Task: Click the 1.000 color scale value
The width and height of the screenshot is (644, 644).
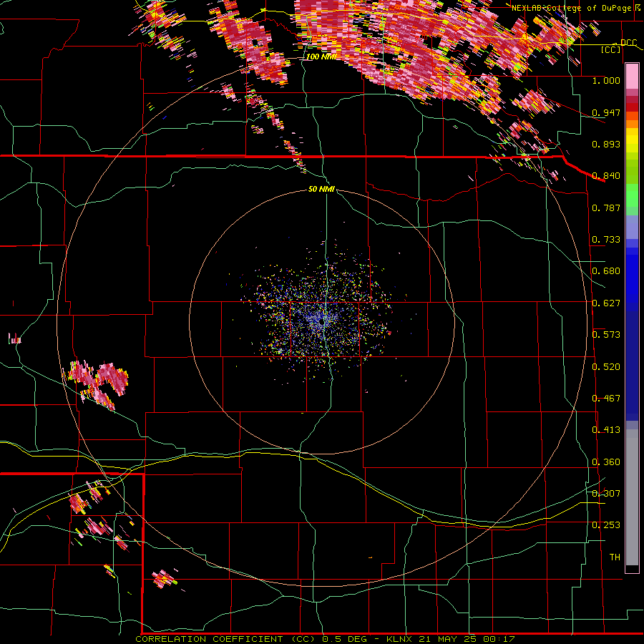Action: [x=606, y=80]
